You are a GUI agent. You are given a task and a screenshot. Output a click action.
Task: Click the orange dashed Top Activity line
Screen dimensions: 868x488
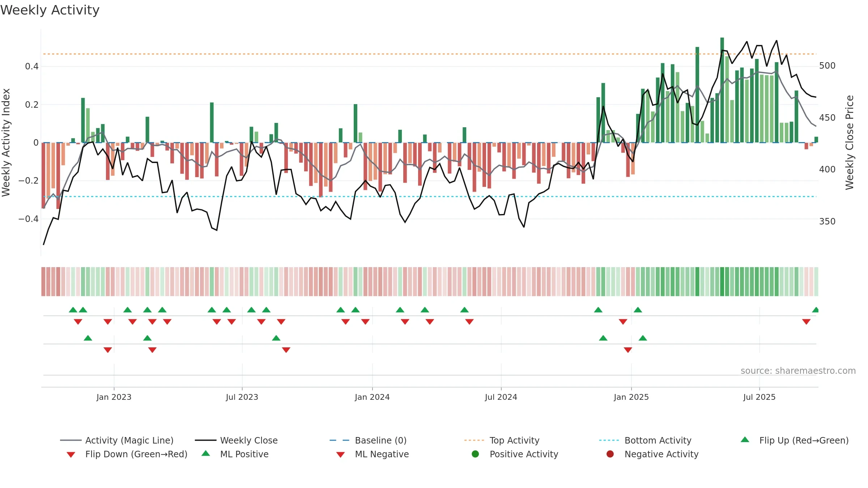430,54
